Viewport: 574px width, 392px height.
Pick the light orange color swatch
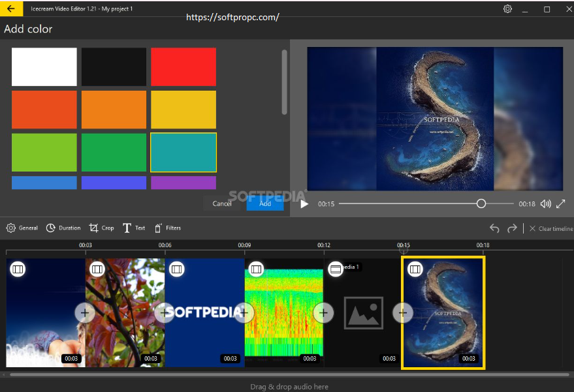click(x=114, y=110)
